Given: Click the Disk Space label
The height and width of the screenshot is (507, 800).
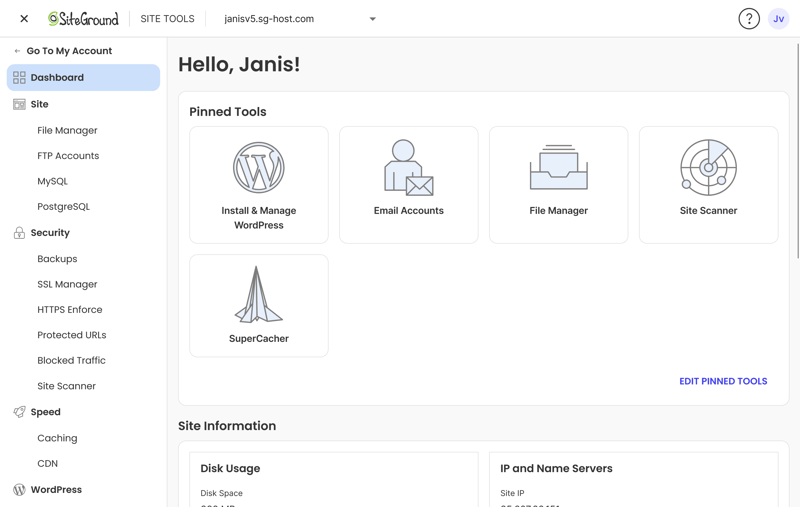Looking at the screenshot, I should pos(221,493).
